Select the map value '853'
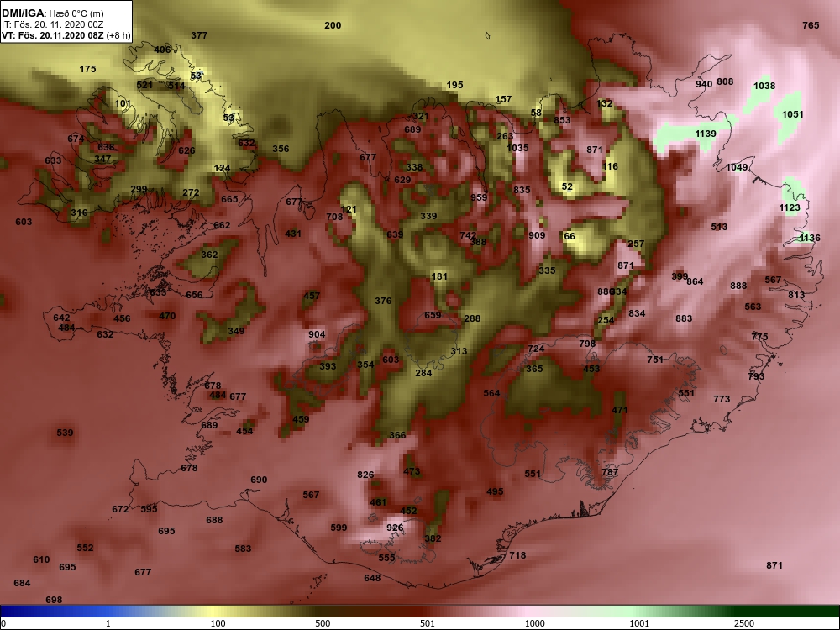This screenshot has height=630, width=840. tap(562, 120)
